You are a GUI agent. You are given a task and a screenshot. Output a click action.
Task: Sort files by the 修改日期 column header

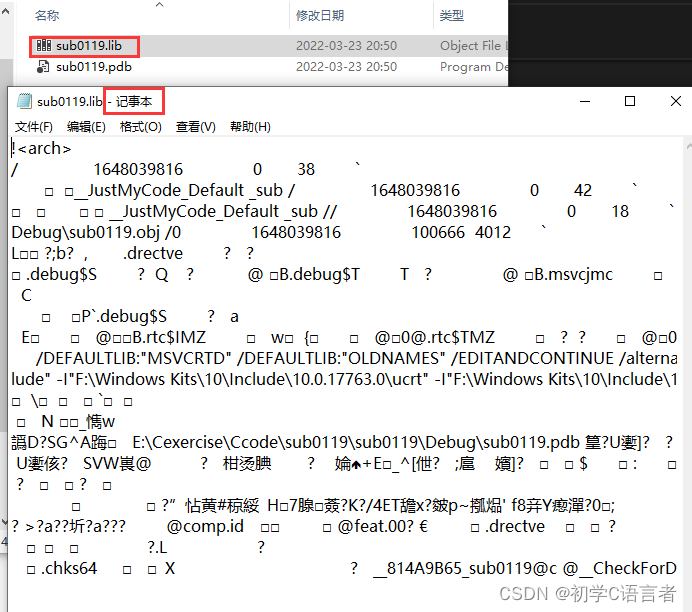tap(320, 16)
